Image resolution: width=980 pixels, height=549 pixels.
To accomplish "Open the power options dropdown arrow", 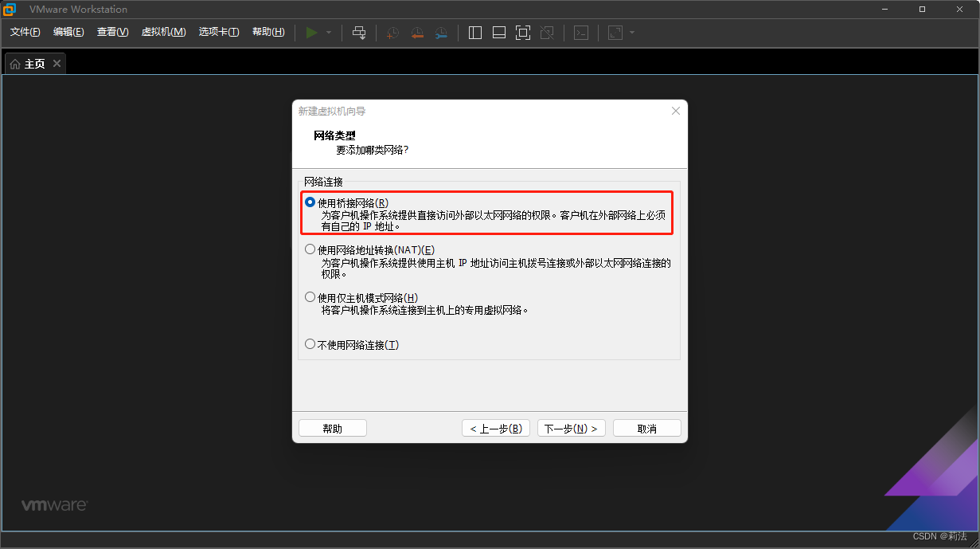I will tap(329, 33).
